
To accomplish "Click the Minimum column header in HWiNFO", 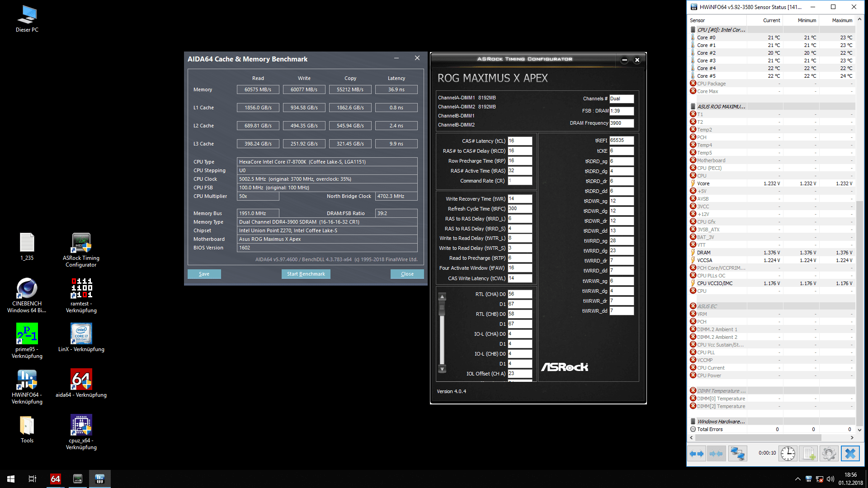I will pyautogui.click(x=801, y=20).
